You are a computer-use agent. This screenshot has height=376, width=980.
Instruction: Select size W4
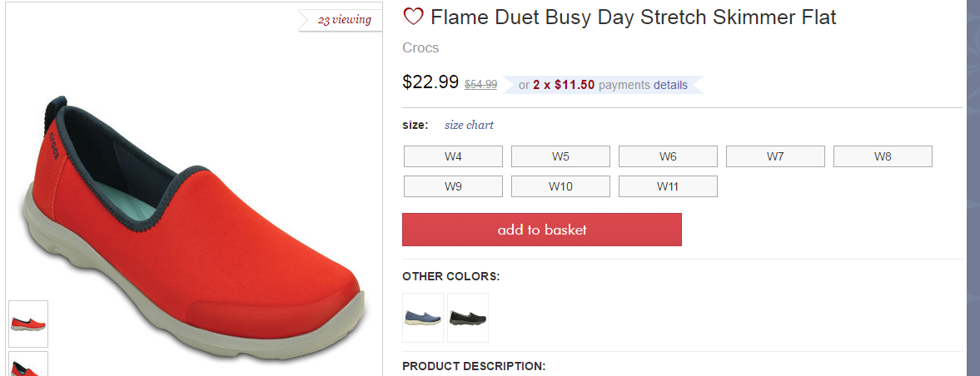[x=453, y=156]
